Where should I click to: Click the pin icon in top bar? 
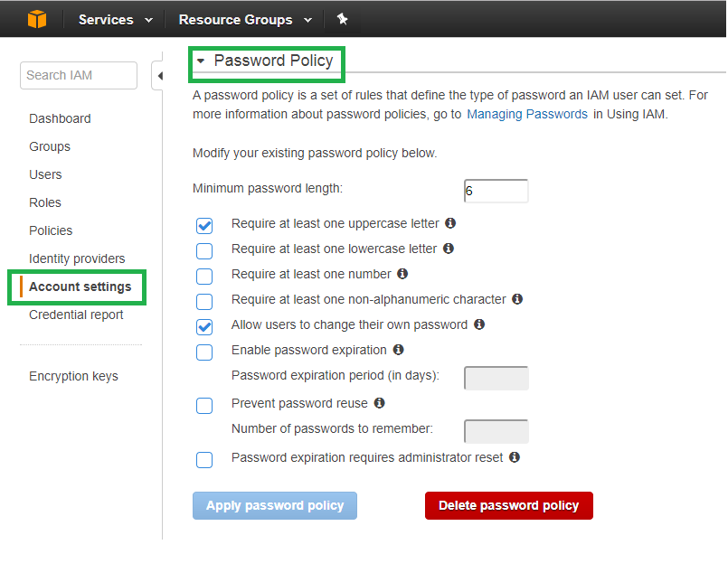coord(342,19)
